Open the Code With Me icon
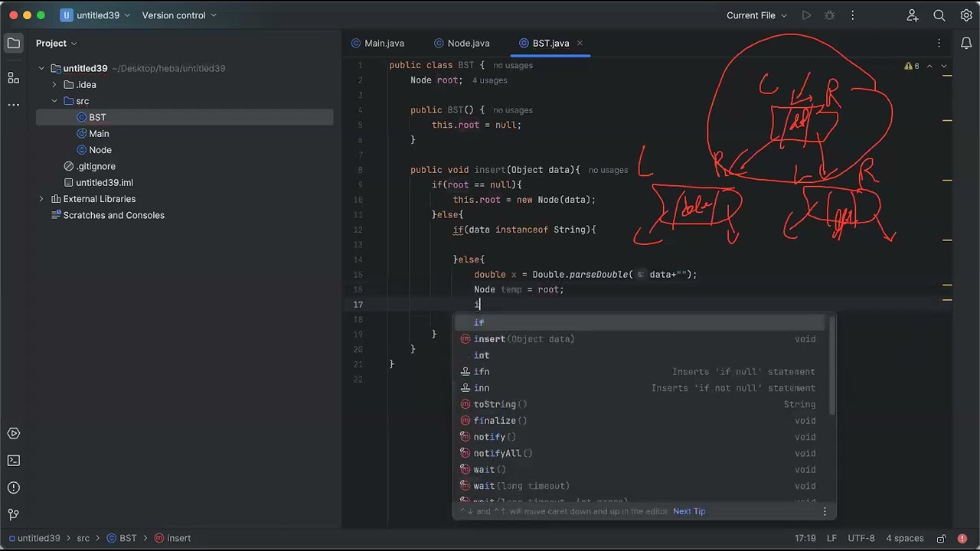 click(x=913, y=15)
